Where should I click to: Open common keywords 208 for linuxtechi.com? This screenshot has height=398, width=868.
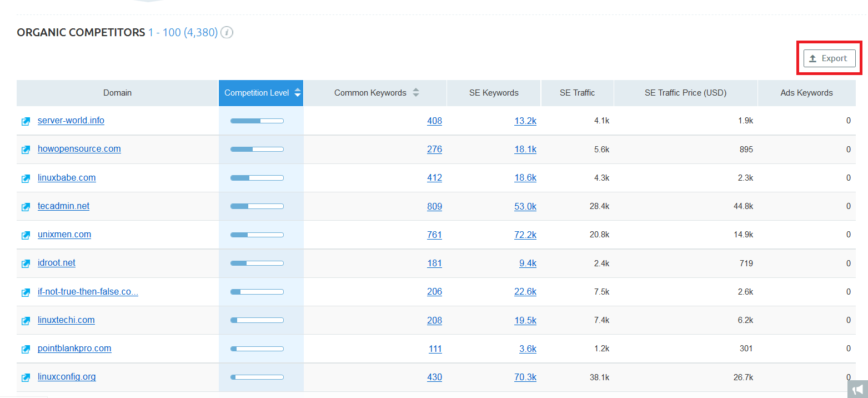pyautogui.click(x=434, y=320)
